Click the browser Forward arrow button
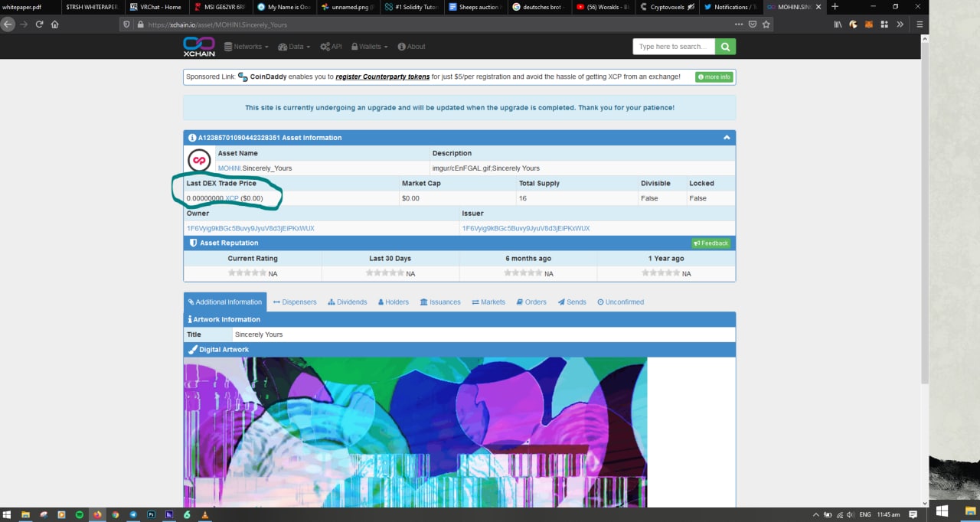Viewport: 980px width, 522px height. pos(24,24)
